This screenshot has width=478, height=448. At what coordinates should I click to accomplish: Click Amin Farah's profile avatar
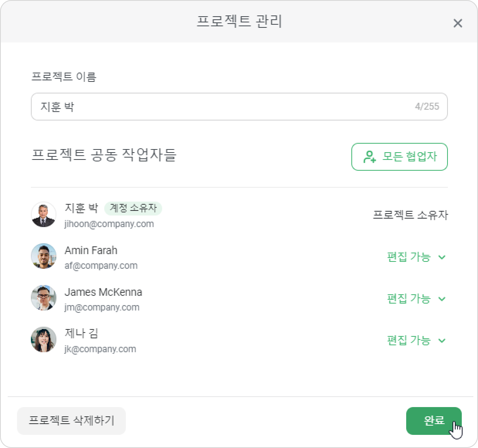[44, 256]
